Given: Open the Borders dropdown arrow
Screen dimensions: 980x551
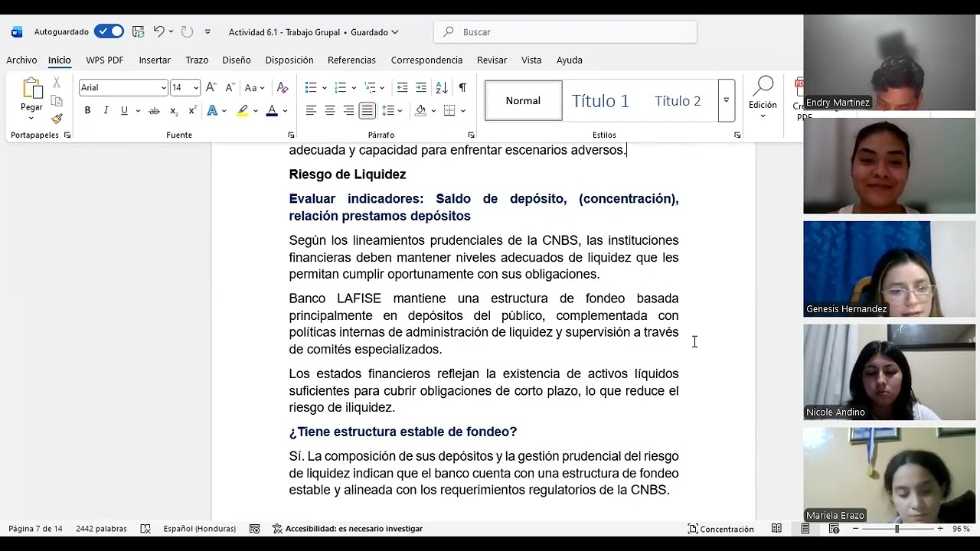Looking at the screenshot, I should click(x=463, y=111).
